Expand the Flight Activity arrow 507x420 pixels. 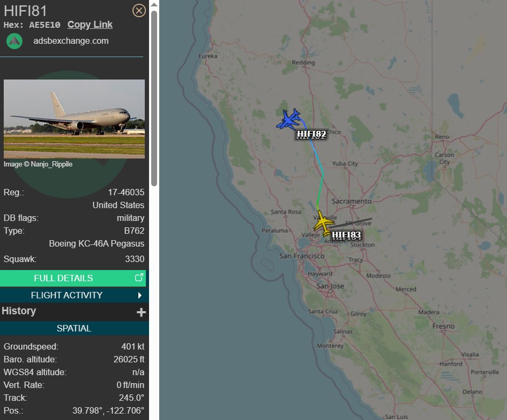(x=139, y=295)
